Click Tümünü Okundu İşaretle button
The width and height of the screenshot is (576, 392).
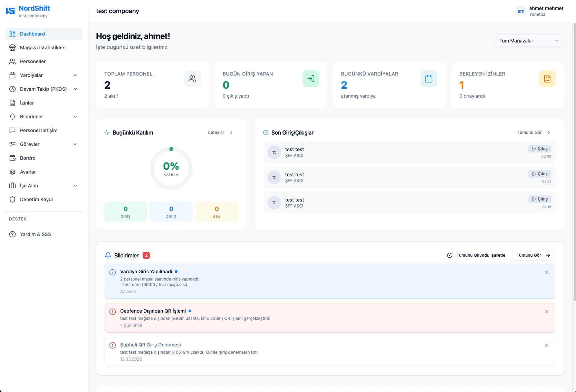[476, 255]
